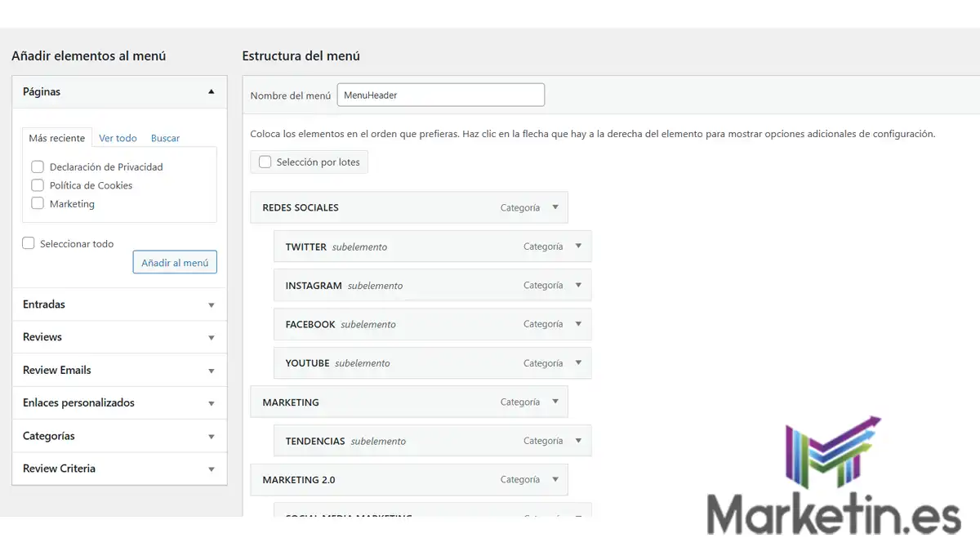Viewport: 980px width, 551px height.
Task: Expand the TENDENCIAS subelement settings
Action: pyautogui.click(x=580, y=441)
